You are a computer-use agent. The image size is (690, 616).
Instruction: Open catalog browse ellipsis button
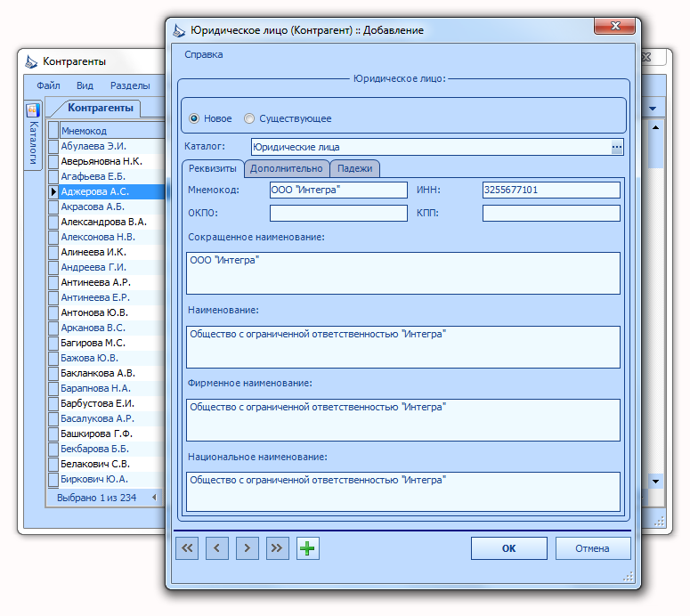617,147
